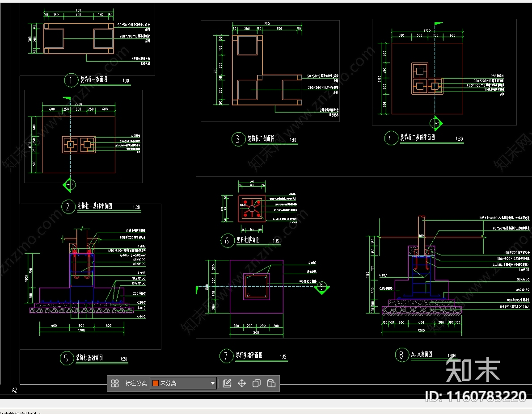Select circled number 8 beside A-A剖面图
The height and width of the screenshot is (414, 532).
[401, 355]
